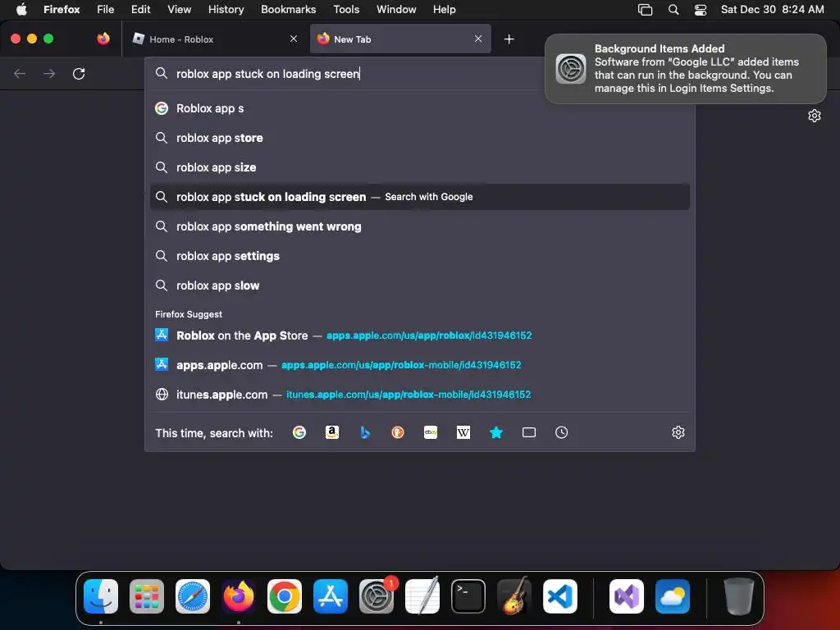Open the Help menu

(444, 10)
